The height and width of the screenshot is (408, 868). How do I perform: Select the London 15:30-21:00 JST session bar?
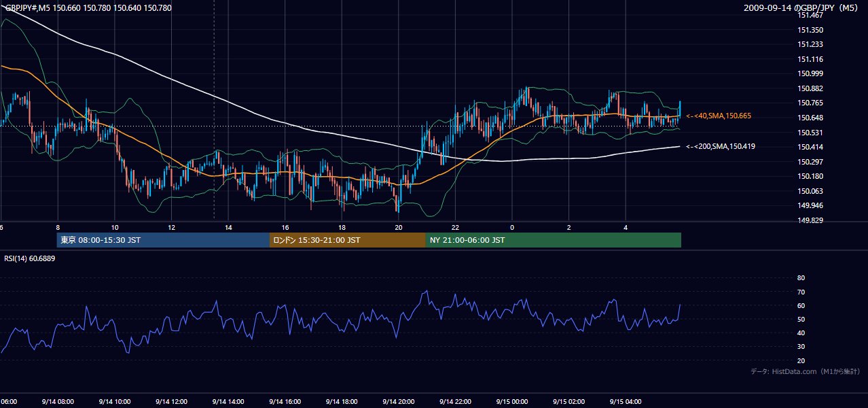(348, 240)
